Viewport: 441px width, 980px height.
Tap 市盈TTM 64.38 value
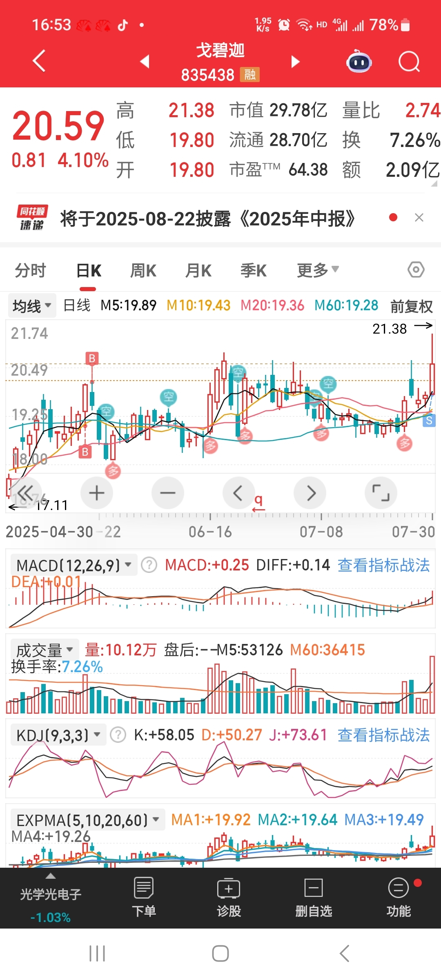[x=308, y=169]
